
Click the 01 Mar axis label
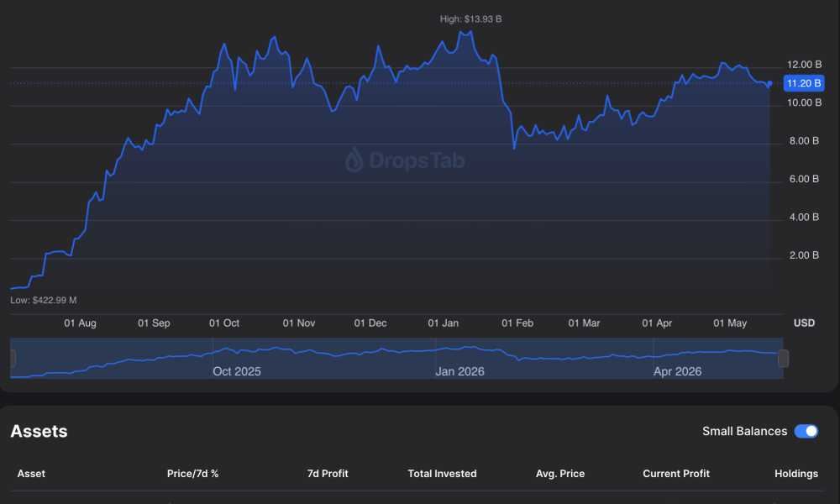(x=584, y=323)
